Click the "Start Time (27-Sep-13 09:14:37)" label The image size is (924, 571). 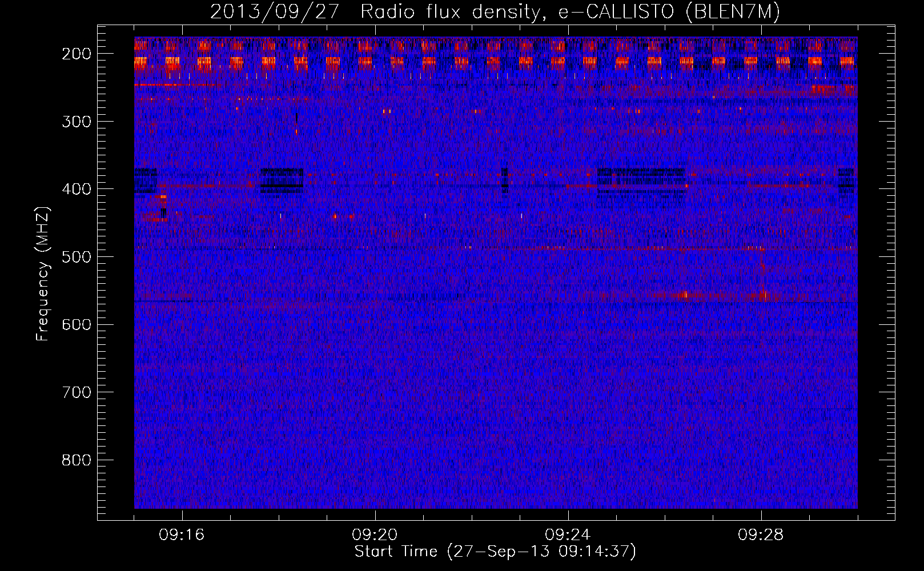(x=495, y=552)
